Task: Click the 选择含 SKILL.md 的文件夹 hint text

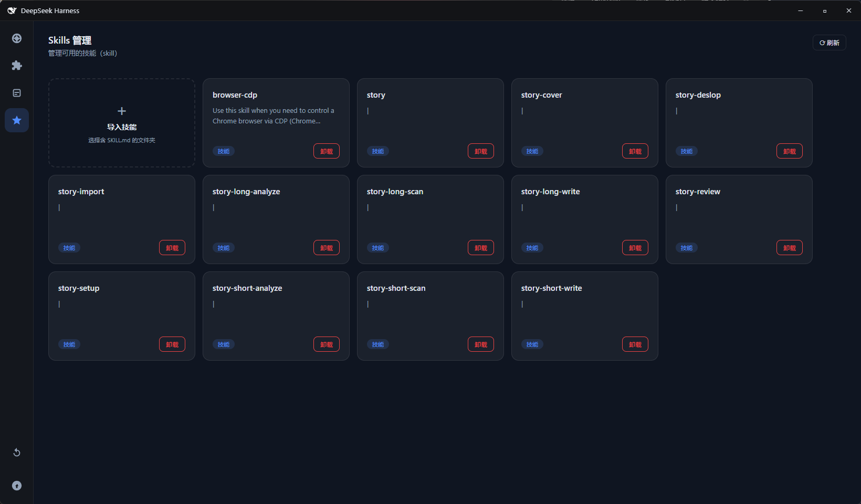Action: click(122, 140)
